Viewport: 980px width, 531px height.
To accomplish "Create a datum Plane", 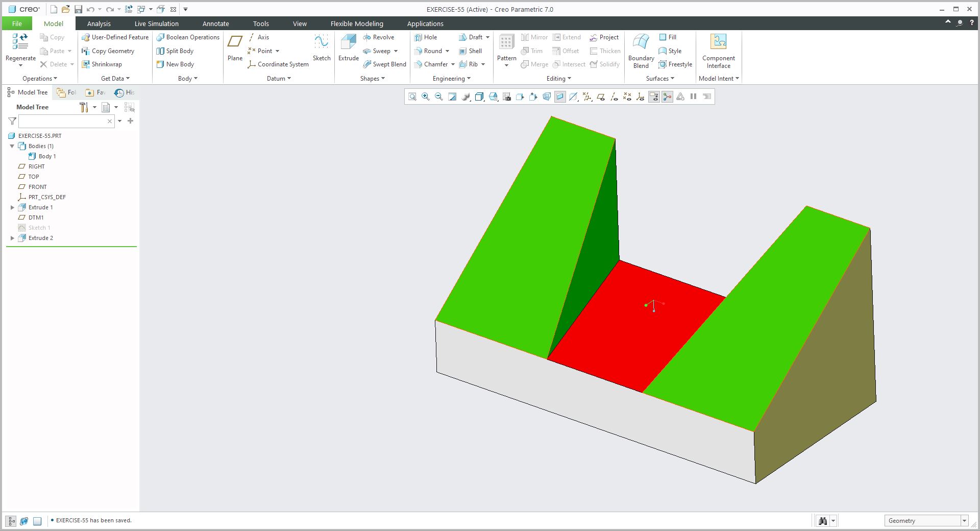I will [x=235, y=47].
